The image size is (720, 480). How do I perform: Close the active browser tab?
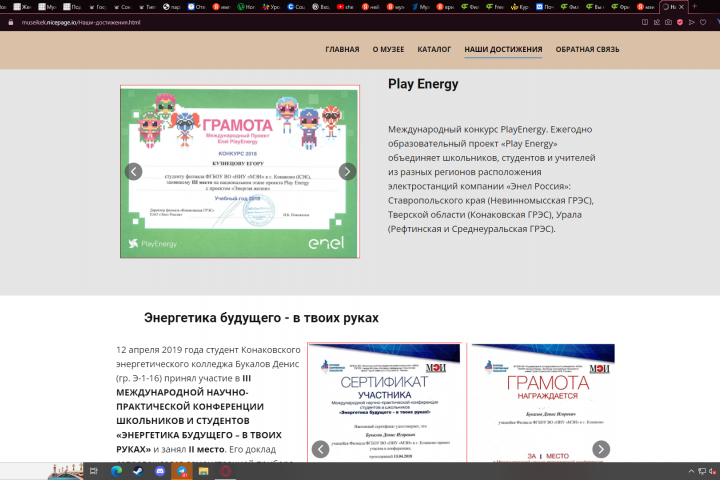[681, 7]
